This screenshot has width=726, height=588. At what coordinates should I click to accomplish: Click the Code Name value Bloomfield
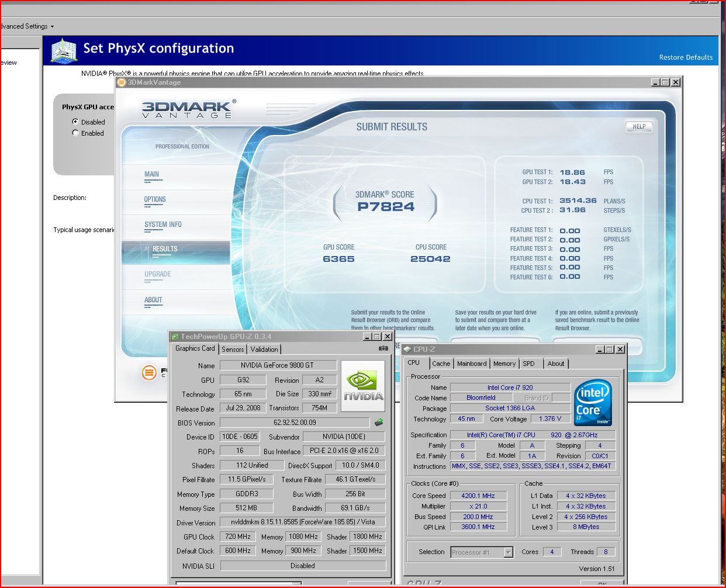pyautogui.click(x=481, y=397)
